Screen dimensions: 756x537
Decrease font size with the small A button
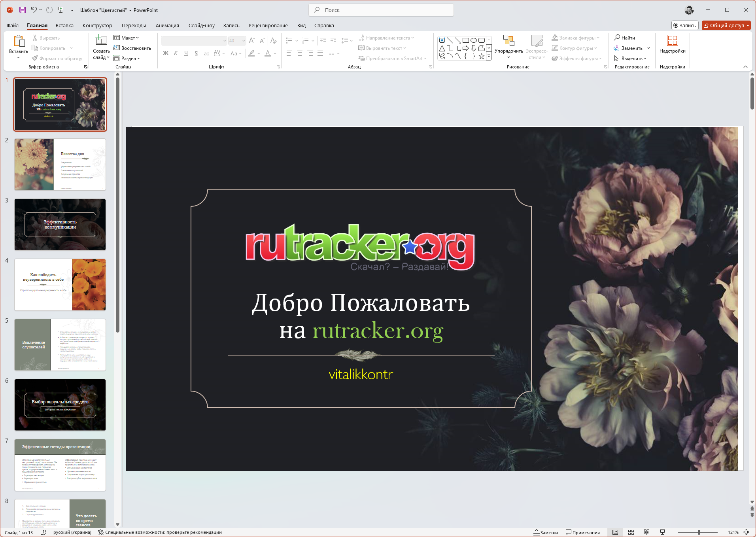(262, 40)
